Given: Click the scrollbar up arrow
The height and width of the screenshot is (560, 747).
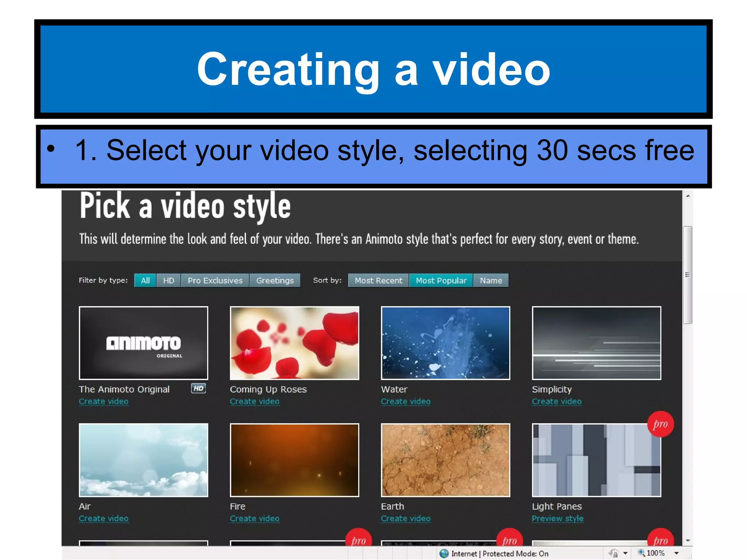Looking at the screenshot, I should (x=688, y=196).
